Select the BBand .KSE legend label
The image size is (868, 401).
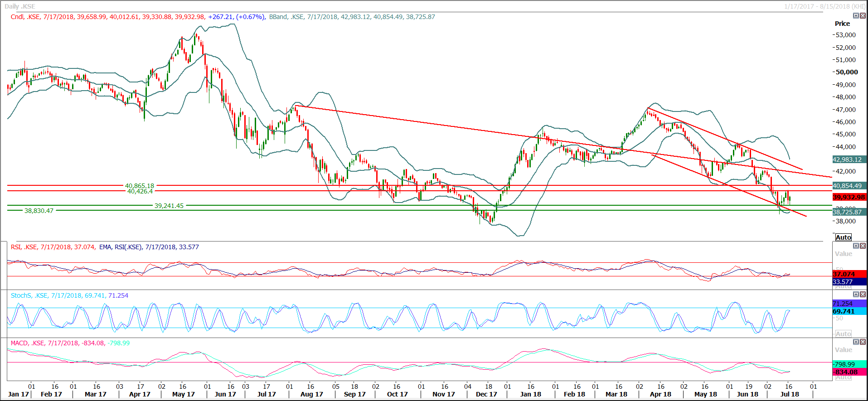click(x=286, y=17)
